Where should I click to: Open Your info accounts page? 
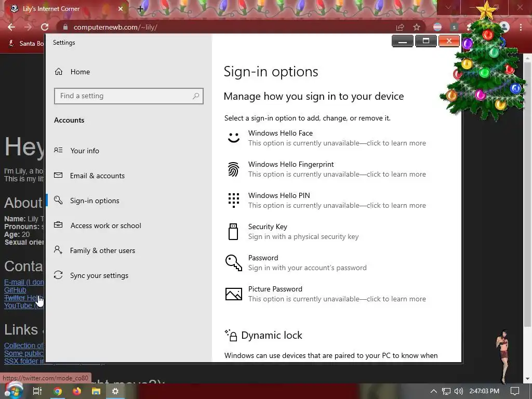[85, 151]
